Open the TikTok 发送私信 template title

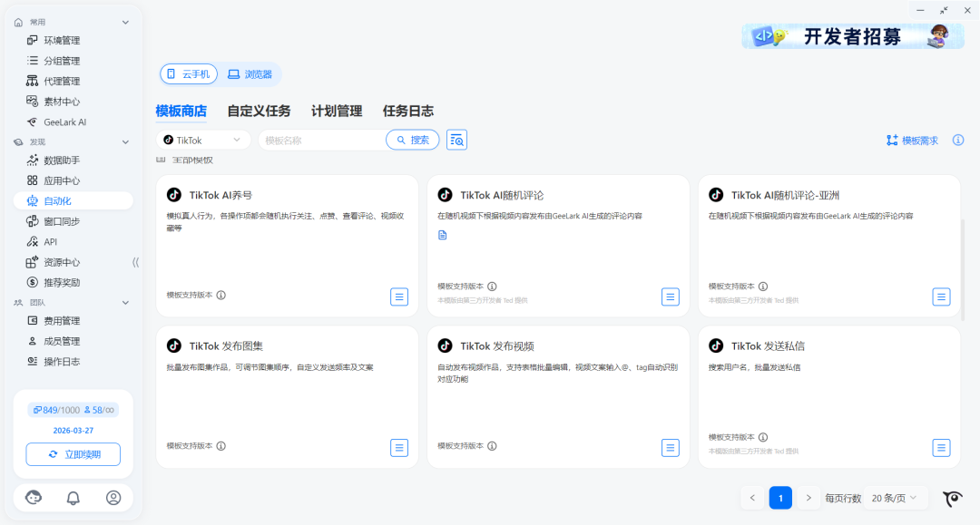[x=769, y=345]
